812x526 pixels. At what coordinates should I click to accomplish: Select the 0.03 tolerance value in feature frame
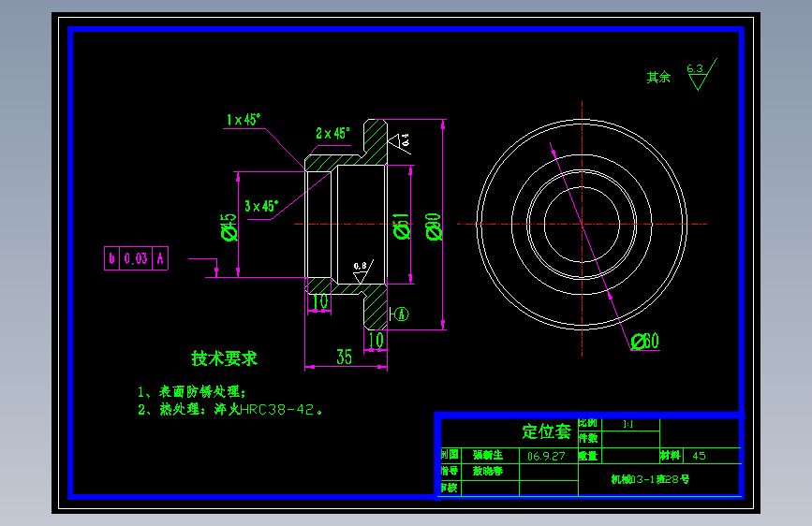136,258
